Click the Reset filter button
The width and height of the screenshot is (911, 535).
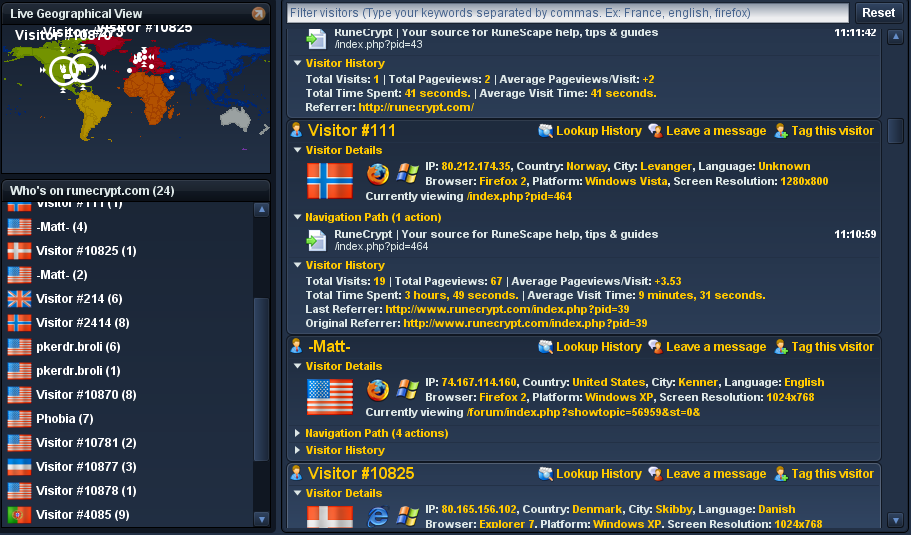pos(878,13)
